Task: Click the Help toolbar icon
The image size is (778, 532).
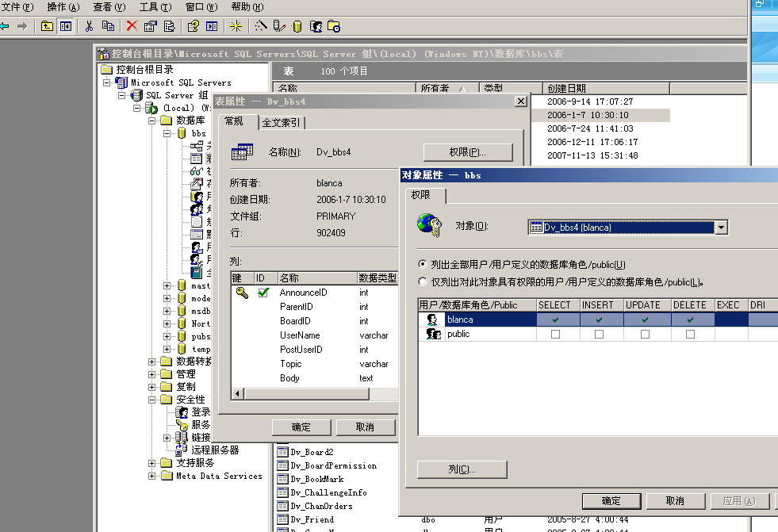Action: tap(192, 26)
